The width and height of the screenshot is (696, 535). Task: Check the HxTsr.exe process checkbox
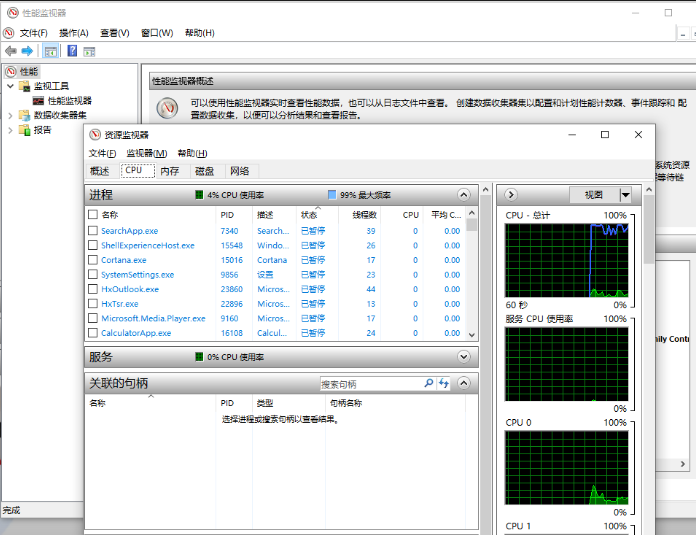click(x=93, y=304)
